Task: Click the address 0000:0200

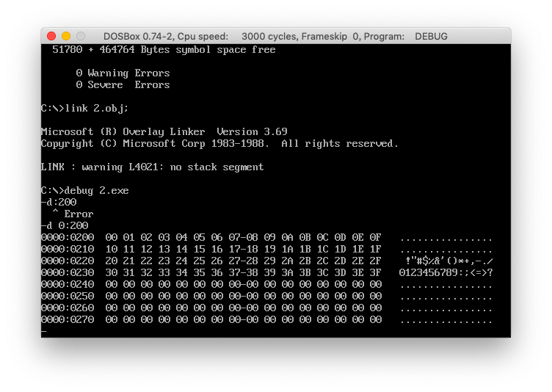Action: click(x=68, y=237)
